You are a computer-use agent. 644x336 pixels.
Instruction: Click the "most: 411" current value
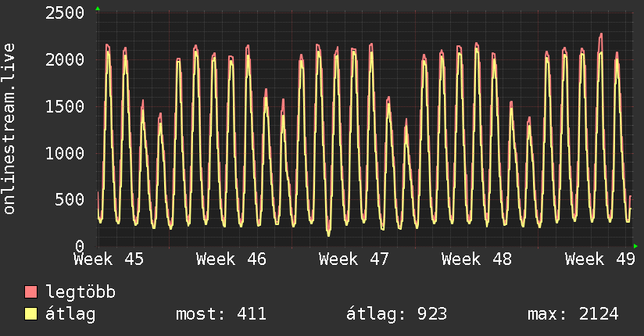coord(222,315)
